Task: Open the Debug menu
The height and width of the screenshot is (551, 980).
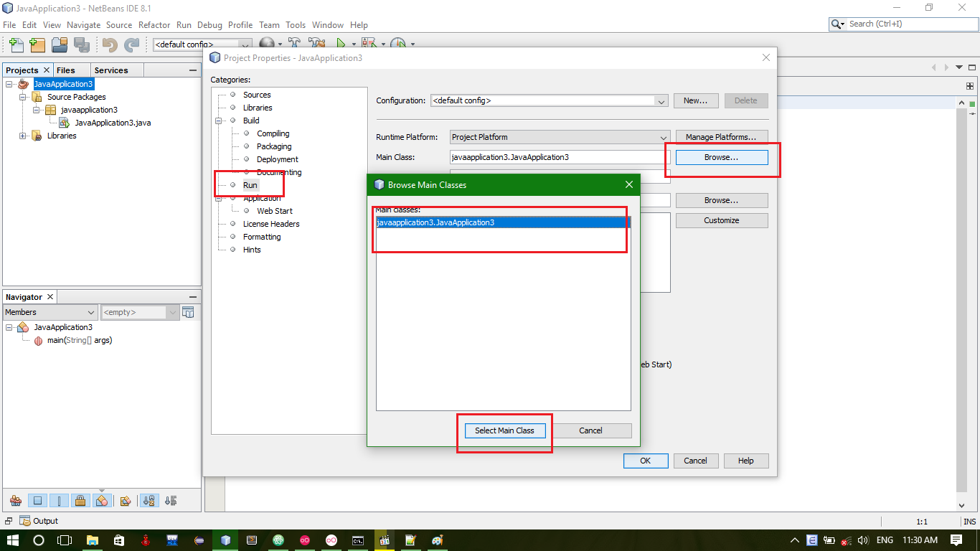Action: (209, 24)
